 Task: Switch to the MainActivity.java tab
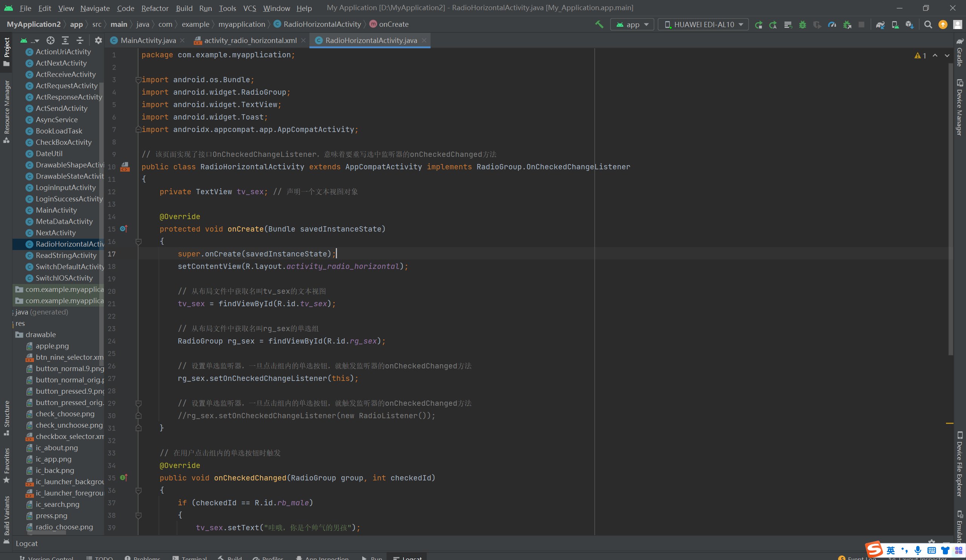point(148,40)
